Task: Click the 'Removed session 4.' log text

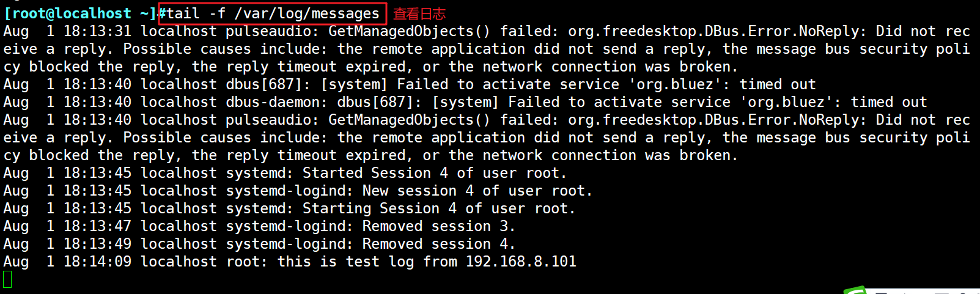Action: pyautogui.click(x=439, y=244)
